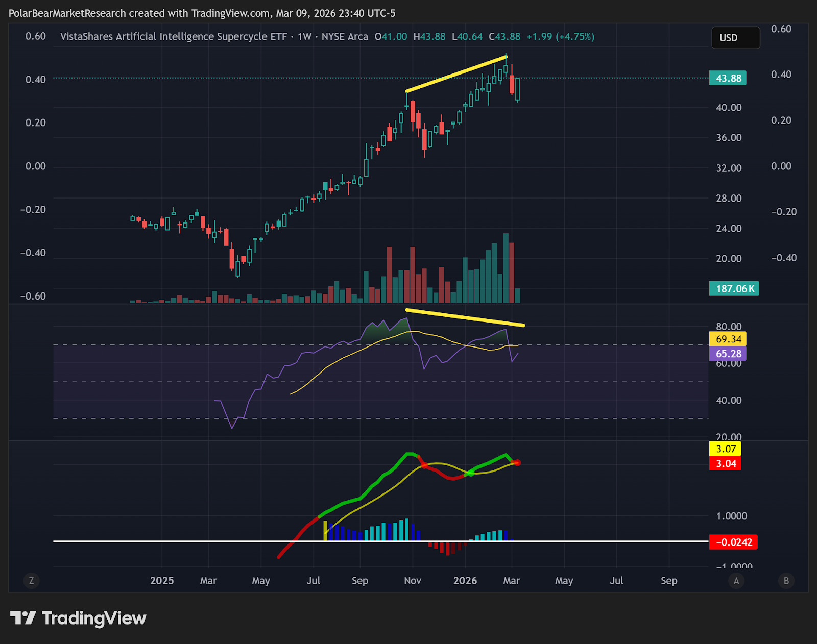Click the -0.0242 histogram value label
Image resolution: width=817 pixels, height=644 pixels.
[x=733, y=542]
